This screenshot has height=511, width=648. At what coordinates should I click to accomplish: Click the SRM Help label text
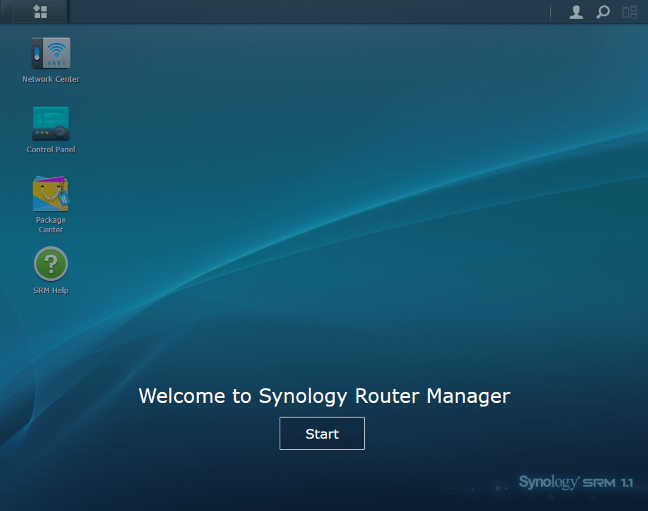pos(51,290)
